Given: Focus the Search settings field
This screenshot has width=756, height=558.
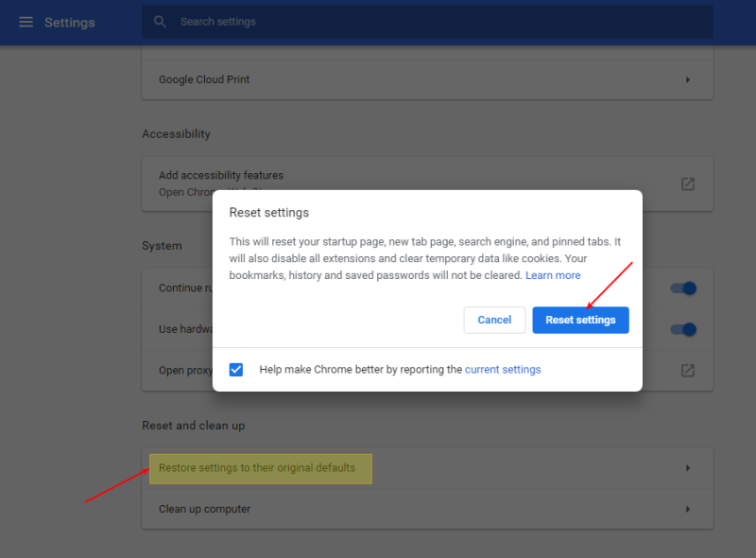Looking at the screenshot, I should [427, 22].
